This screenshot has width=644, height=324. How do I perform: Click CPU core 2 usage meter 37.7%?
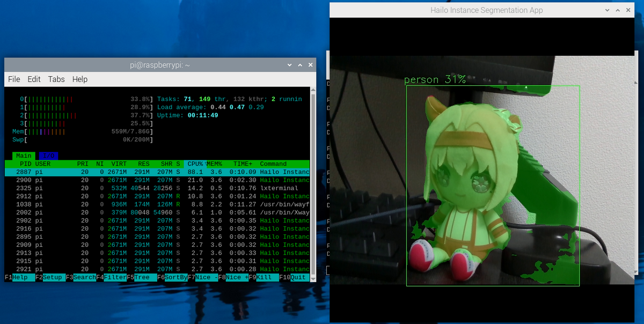86,115
